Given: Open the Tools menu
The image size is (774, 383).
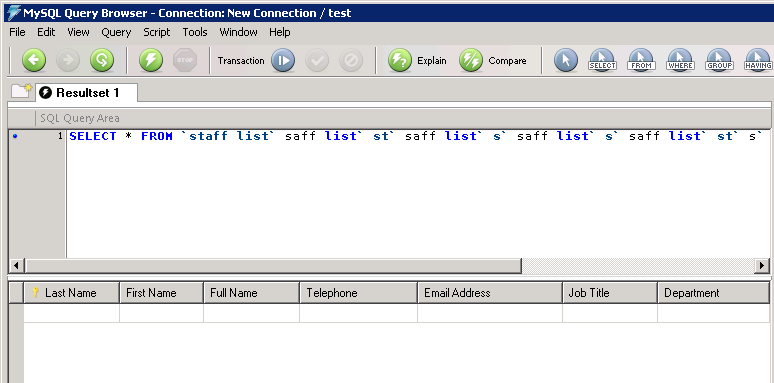Looking at the screenshot, I should click(x=194, y=32).
